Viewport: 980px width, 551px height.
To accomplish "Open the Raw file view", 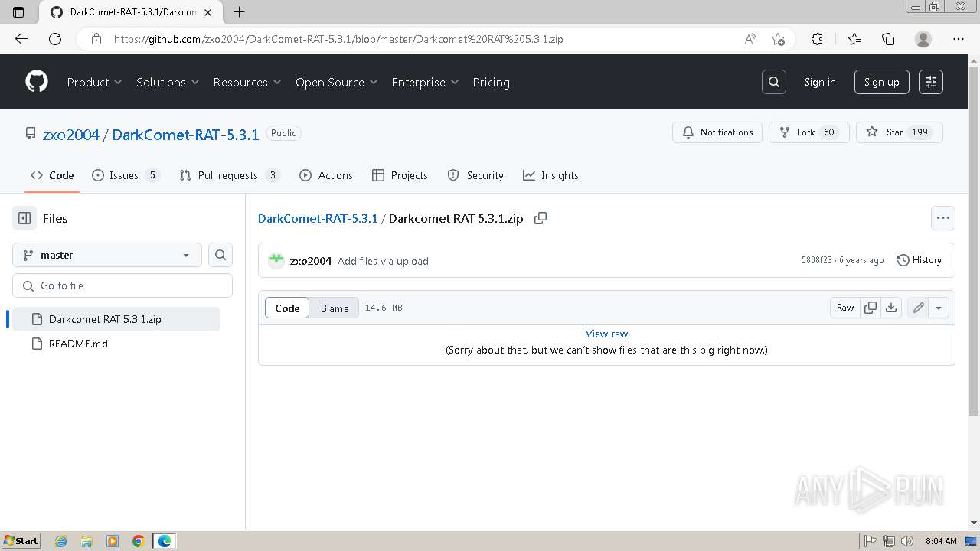I will click(845, 308).
